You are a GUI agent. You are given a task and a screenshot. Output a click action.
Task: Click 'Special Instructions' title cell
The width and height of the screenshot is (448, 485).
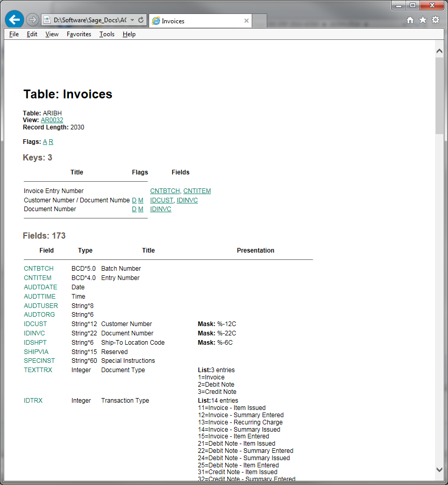tap(128, 361)
